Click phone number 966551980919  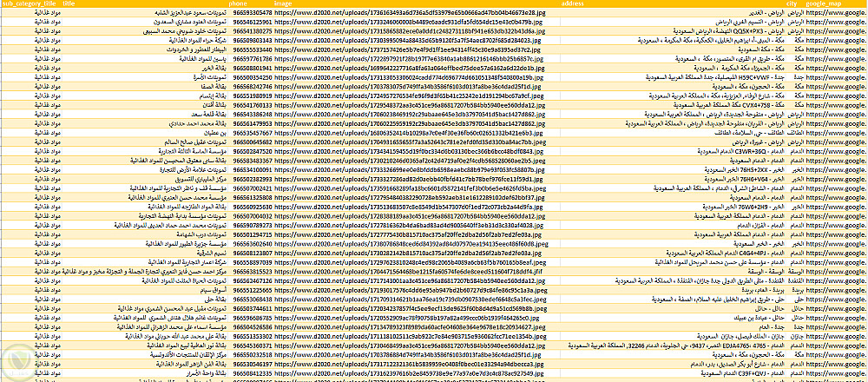click(x=252, y=95)
